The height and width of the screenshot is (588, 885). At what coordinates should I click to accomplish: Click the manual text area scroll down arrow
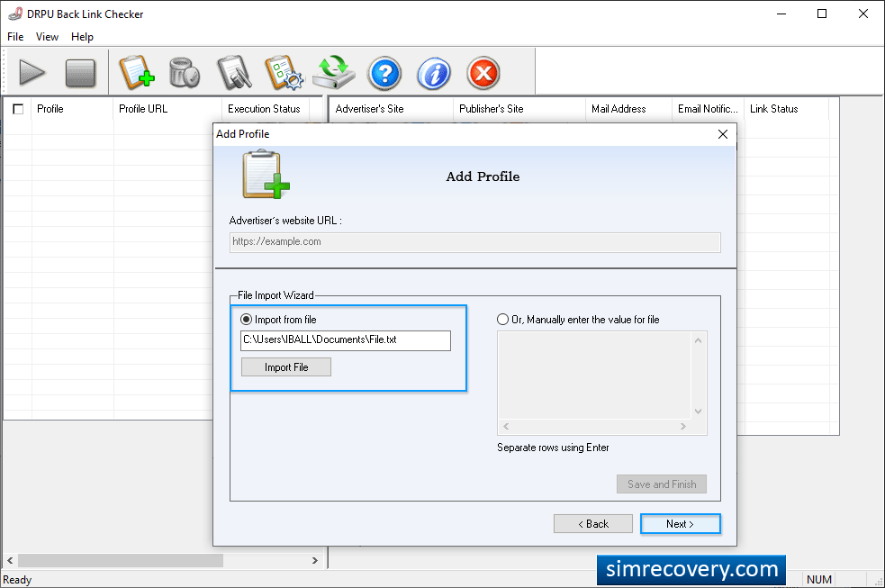coord(698,412)
